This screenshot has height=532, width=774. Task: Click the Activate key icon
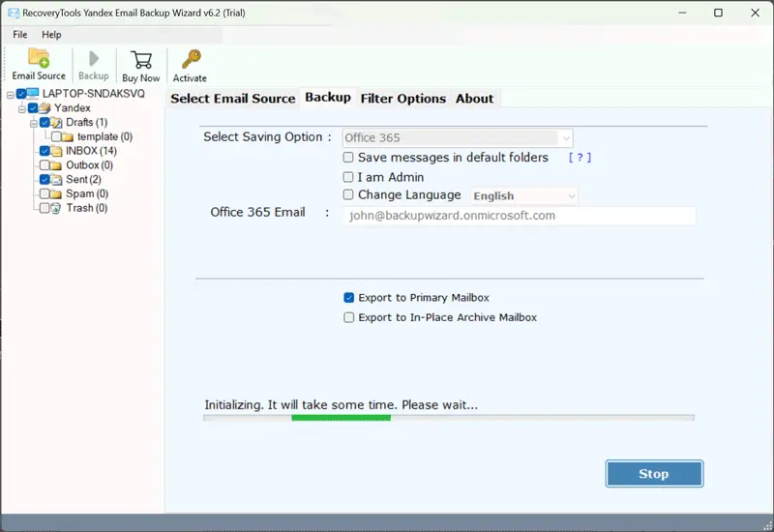tap(191, 59)
